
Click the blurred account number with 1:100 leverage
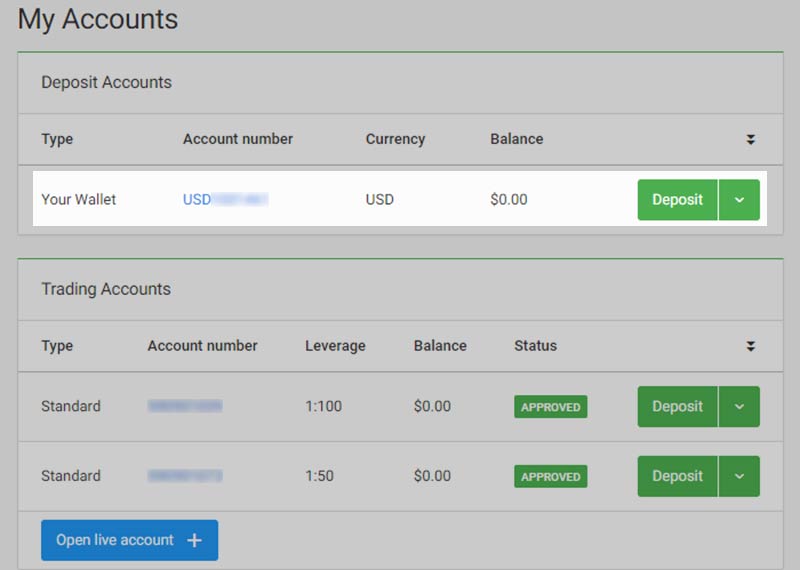coord(185,407)
